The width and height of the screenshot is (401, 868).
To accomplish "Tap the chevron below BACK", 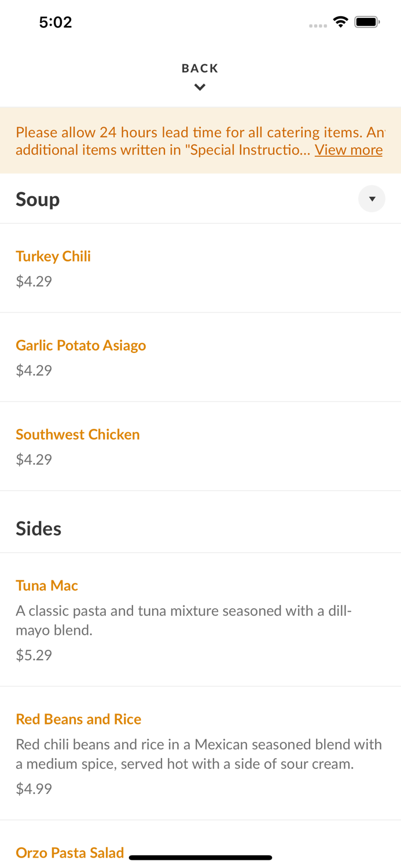I will tap(200, 87).
